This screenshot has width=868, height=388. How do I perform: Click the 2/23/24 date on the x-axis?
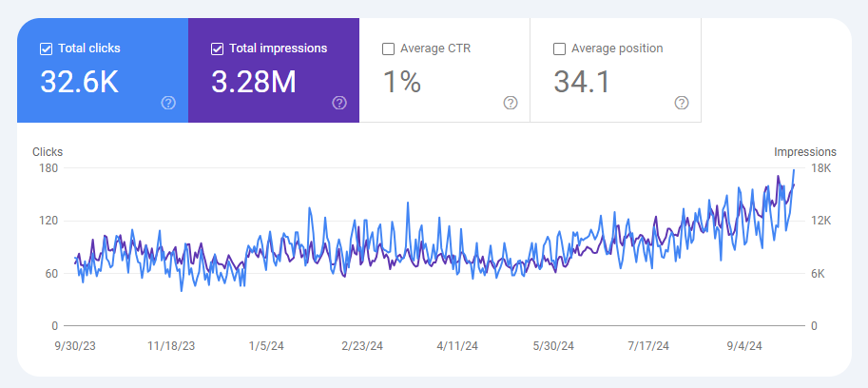point(361,346)
